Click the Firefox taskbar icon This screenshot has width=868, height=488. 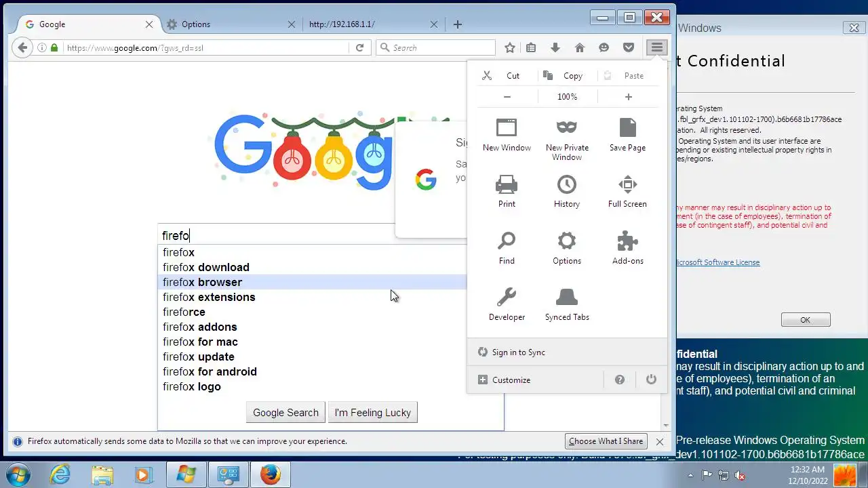(x=270, y=474)
